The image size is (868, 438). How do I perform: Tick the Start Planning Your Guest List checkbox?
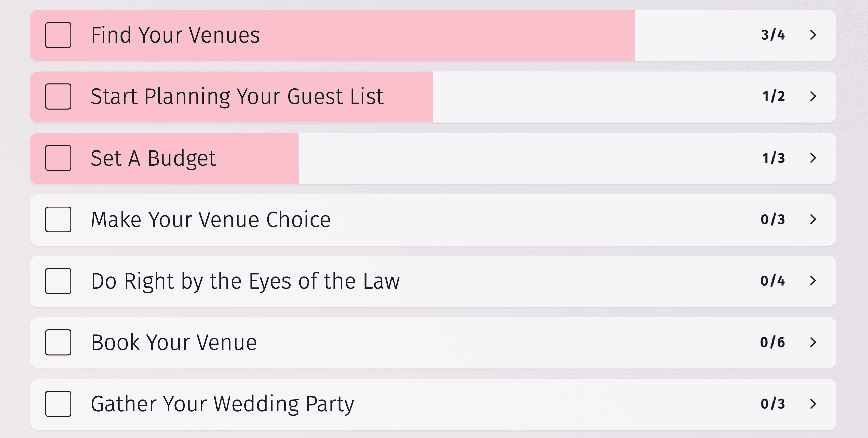coord(58,97)
